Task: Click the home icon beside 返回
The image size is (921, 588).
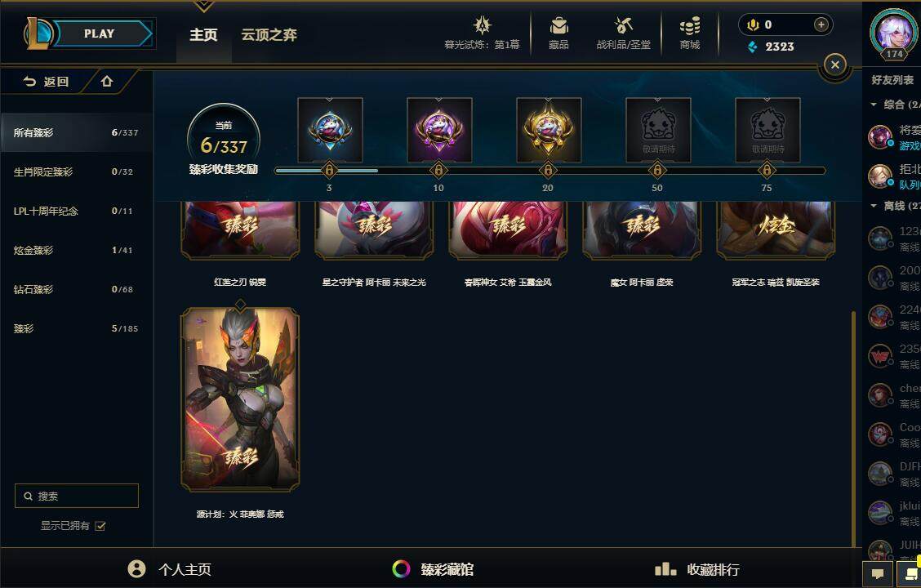Action: pos(106,81)
